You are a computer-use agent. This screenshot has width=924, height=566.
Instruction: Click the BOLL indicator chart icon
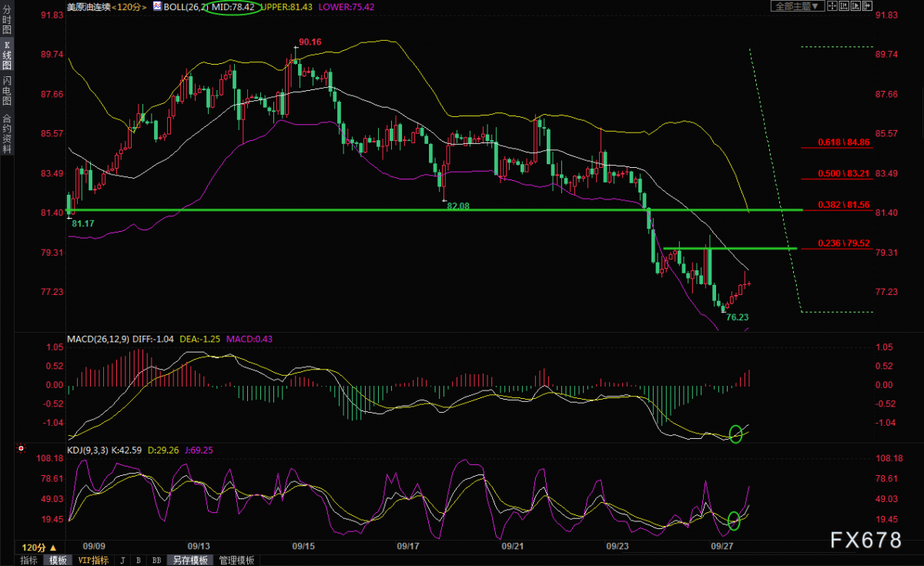pos(156,5)
